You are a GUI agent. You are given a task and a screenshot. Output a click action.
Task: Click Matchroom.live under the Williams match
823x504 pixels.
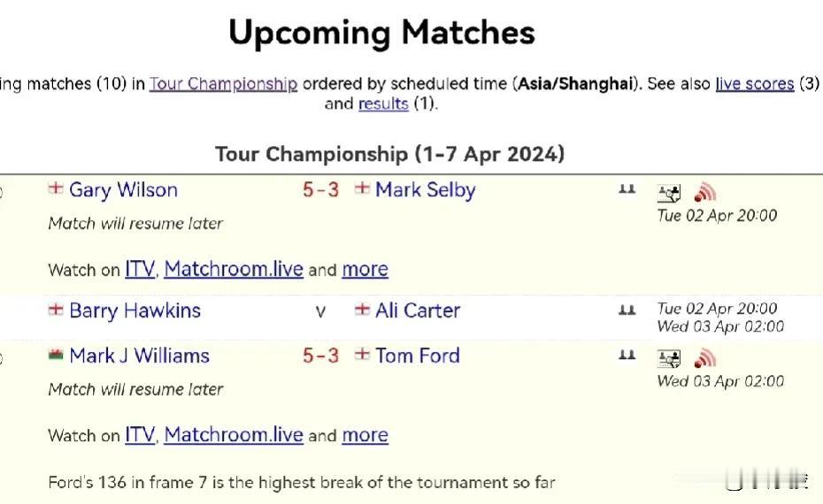pos(234,435)
